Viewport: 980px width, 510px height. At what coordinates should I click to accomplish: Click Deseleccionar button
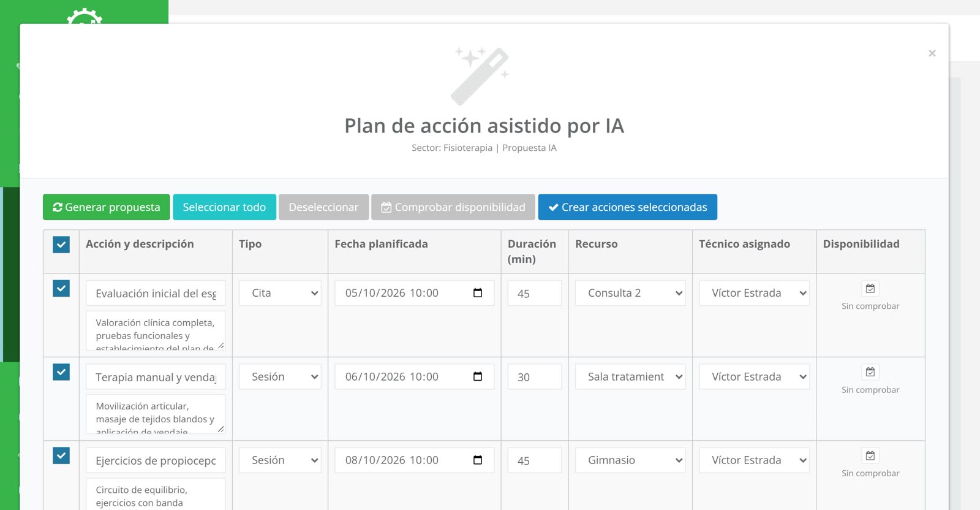[323, 207]
